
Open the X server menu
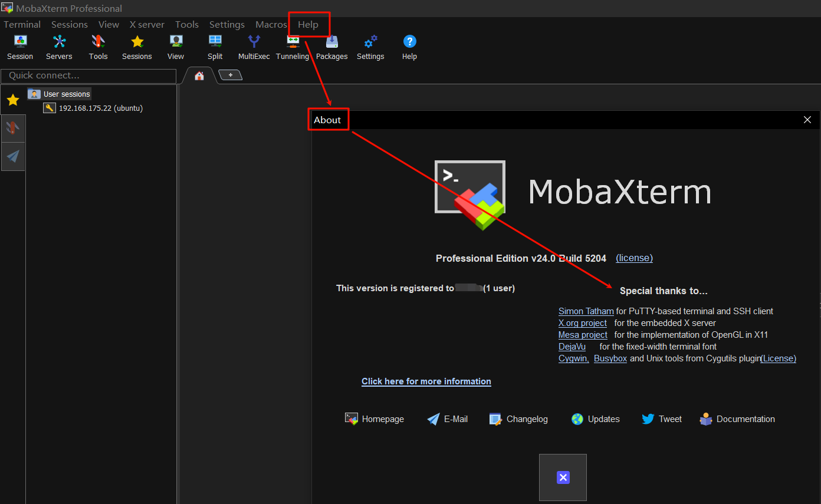[147, 24]
